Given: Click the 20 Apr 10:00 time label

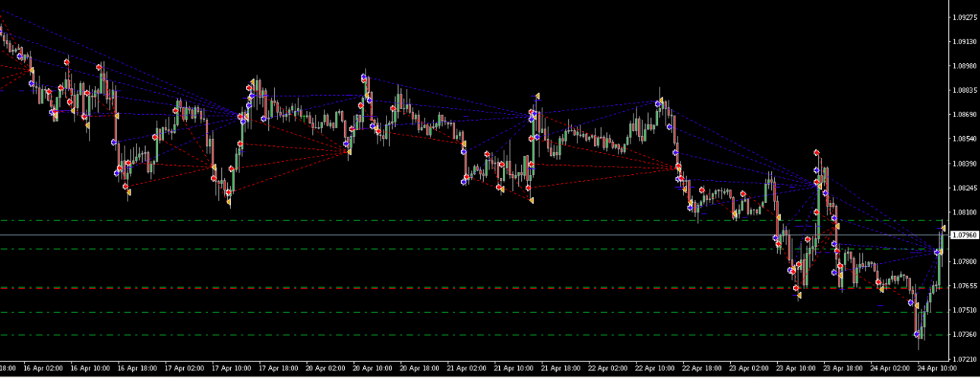Looking at the screenshot, I should click(x=373, y=368).
